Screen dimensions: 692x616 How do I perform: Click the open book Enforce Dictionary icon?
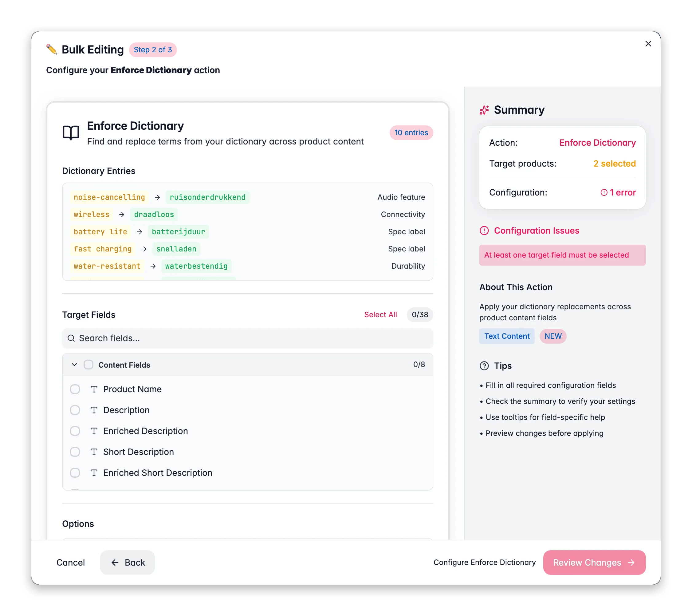pos(71,132)
